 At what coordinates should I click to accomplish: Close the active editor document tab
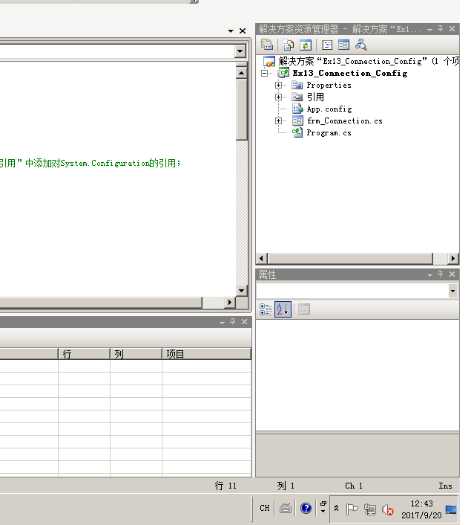(x=243, y=31)
